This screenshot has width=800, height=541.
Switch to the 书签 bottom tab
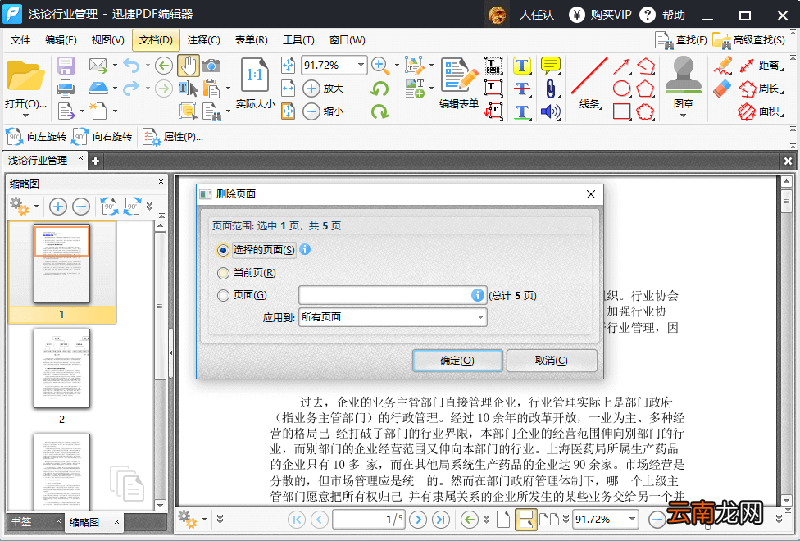[34, 522]
